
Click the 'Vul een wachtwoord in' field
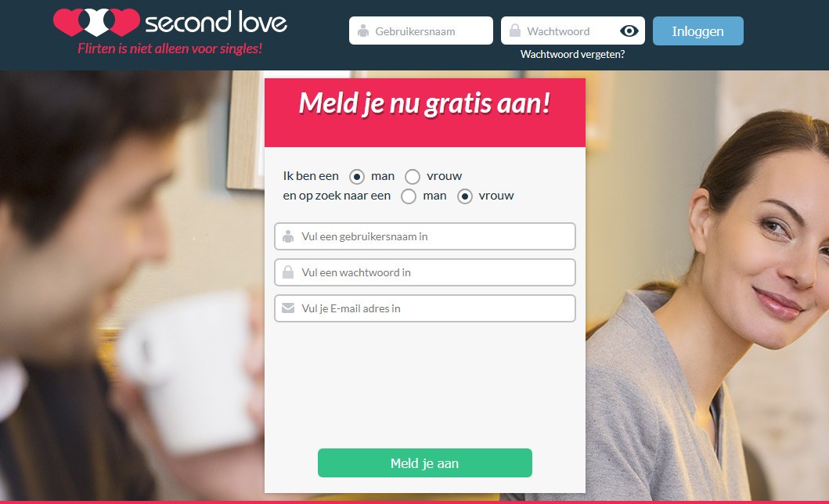424,272
